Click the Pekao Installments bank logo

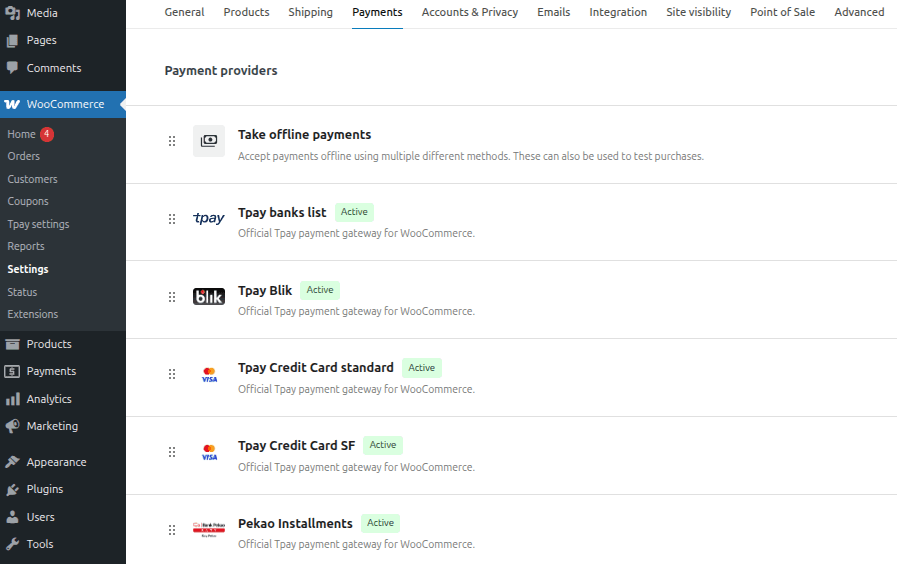(209, 529)
